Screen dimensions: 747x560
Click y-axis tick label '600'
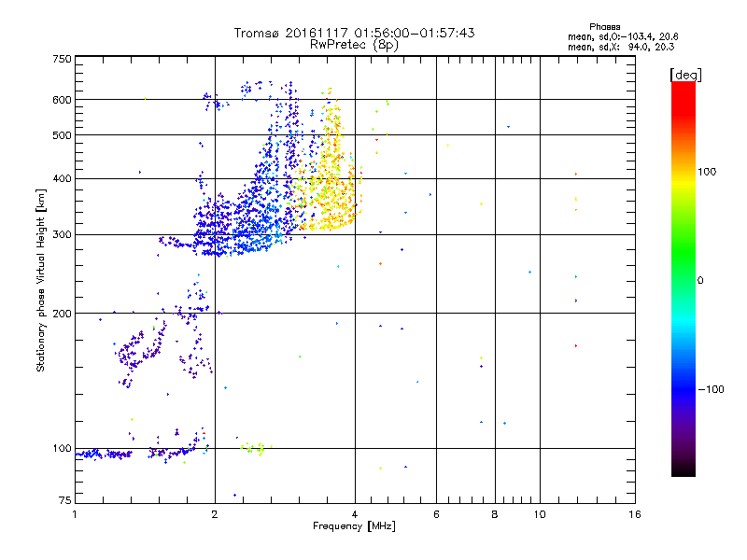62,100
